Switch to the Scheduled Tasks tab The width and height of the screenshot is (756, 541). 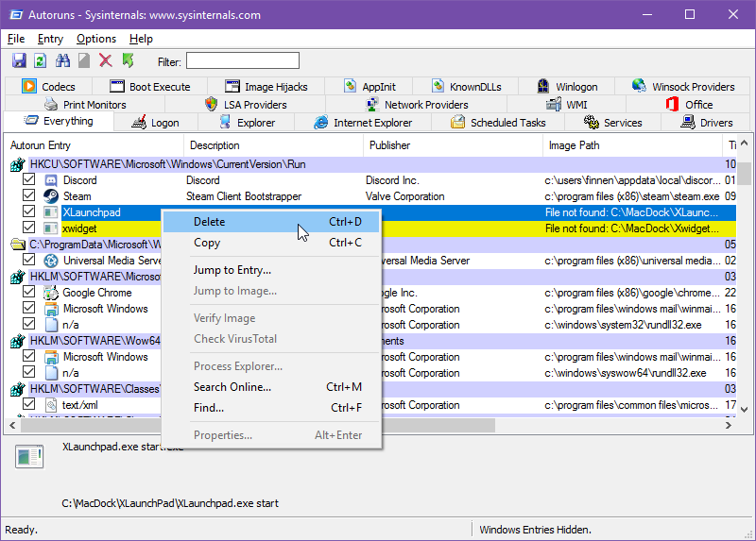498,123
